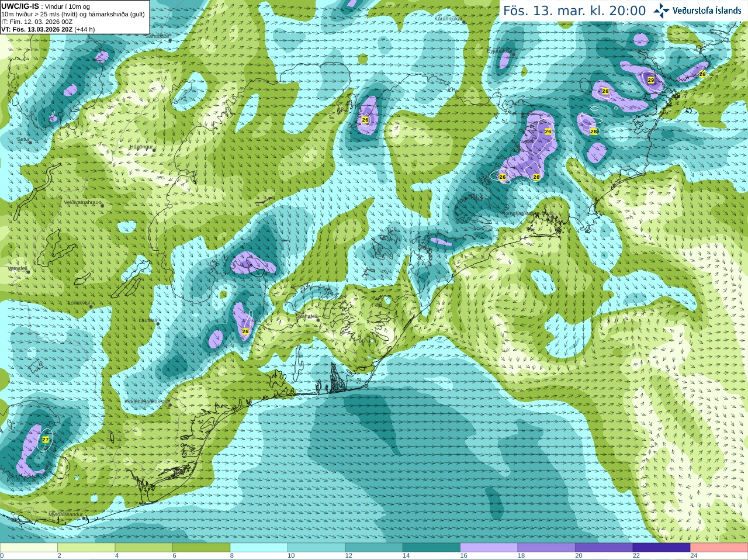Image resolution: width=748 pixels, height=560 pixels.
Task: Click the Sandbúðir station label
Action: coord(157,36)
